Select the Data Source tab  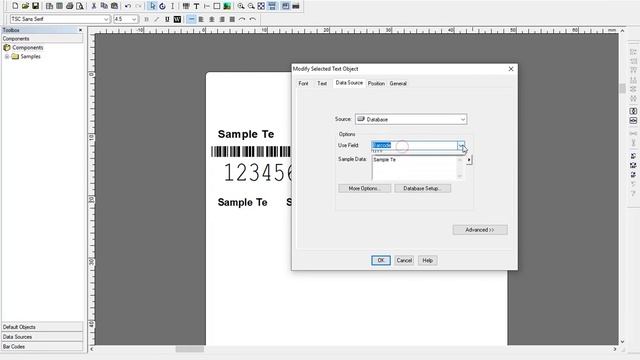tap(349, 83)
